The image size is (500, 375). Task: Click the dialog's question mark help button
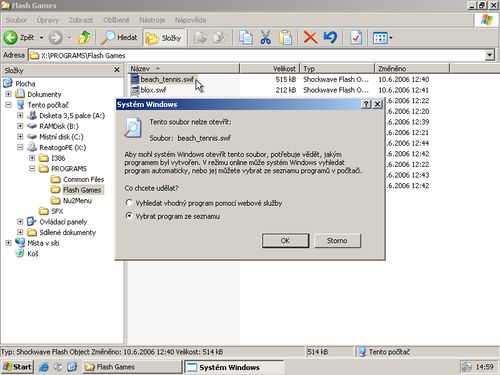point(366,104)
